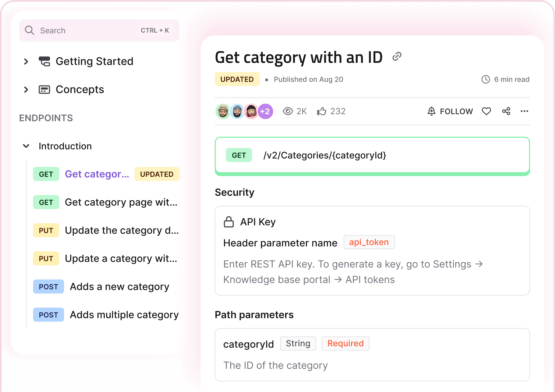The width and height of the screenshot is (555, 392).
Task: Click the heart favorite icon
Action: (x=486, y=111)
